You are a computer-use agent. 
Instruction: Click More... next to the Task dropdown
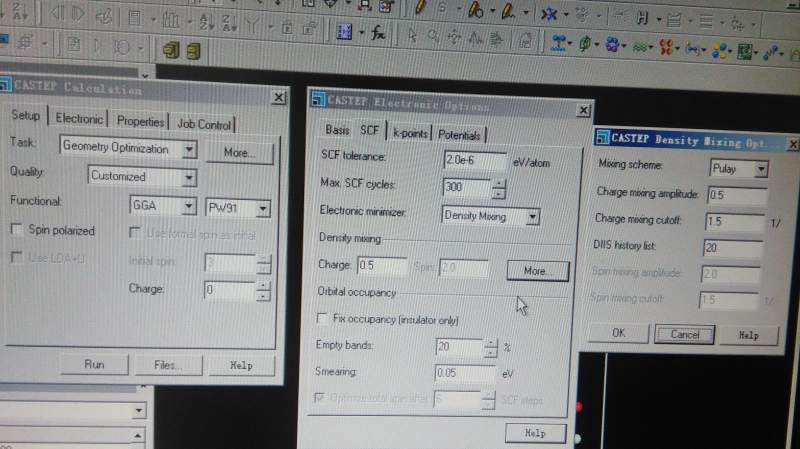[239, 153]
